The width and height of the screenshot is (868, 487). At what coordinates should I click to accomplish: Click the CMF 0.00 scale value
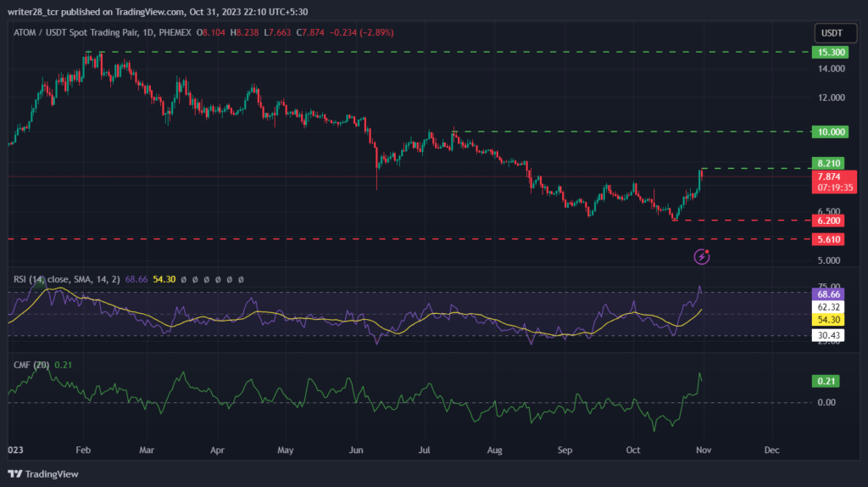[826, 402]
